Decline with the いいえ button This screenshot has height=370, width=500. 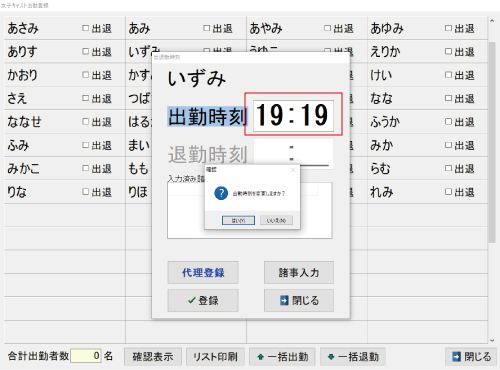tap(276, 220)
